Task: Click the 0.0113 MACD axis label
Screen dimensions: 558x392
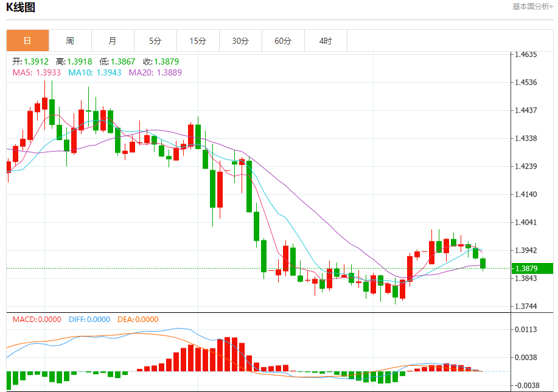Action: (x=526, y=329)
